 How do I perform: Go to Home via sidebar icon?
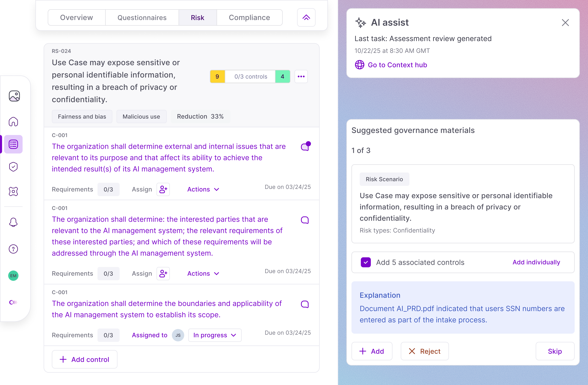[13, 122]
